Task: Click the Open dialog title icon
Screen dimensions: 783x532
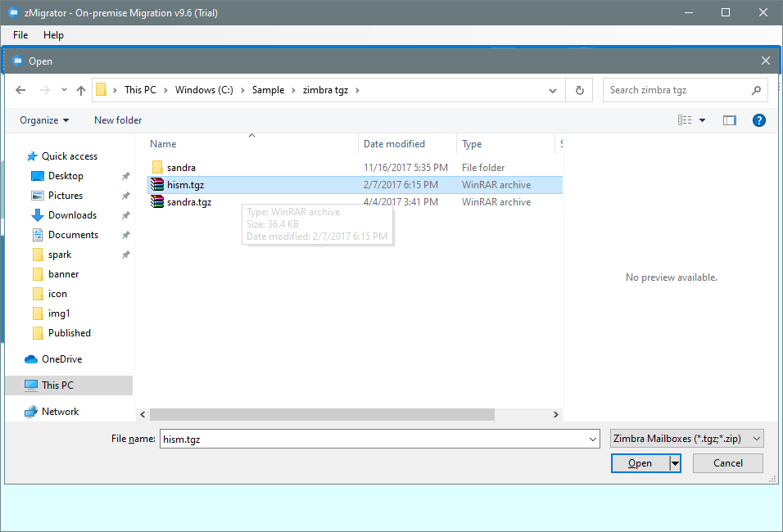Action: tap(18, 61)
